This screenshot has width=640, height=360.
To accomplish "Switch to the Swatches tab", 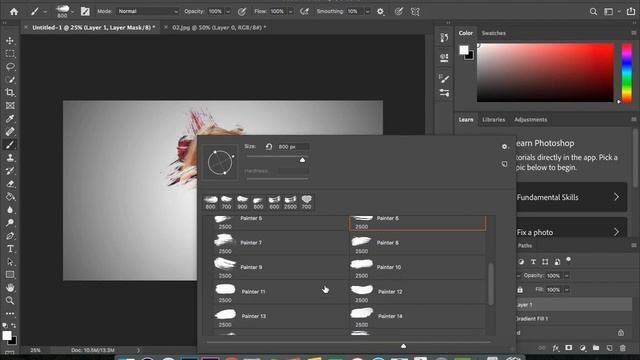I will [x=493, y=33].
